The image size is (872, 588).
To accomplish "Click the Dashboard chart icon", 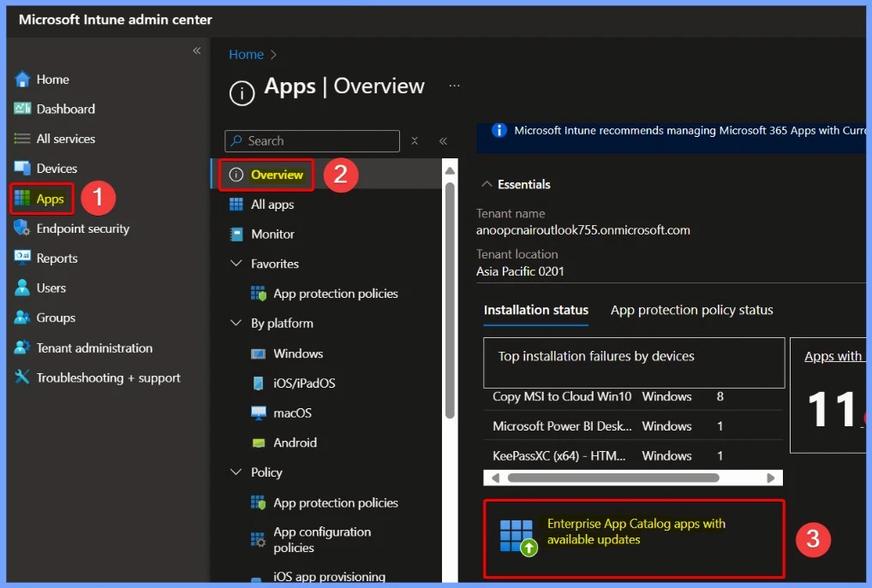I will pos(22,109).
